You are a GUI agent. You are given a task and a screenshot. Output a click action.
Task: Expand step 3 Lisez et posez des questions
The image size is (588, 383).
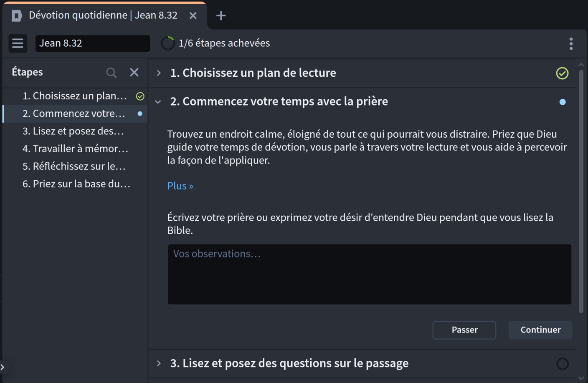tap(158, 363)
